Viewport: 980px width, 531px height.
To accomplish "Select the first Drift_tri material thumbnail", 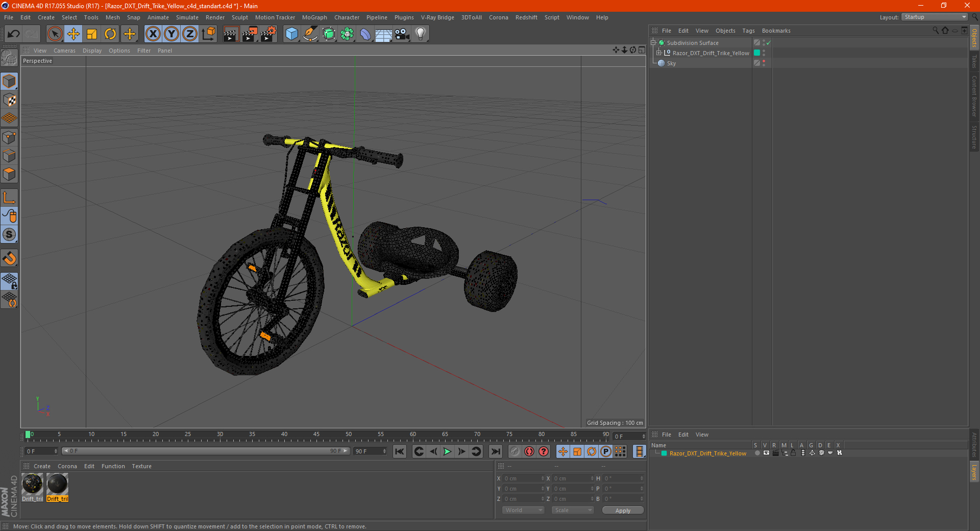I will click(32, 484).
